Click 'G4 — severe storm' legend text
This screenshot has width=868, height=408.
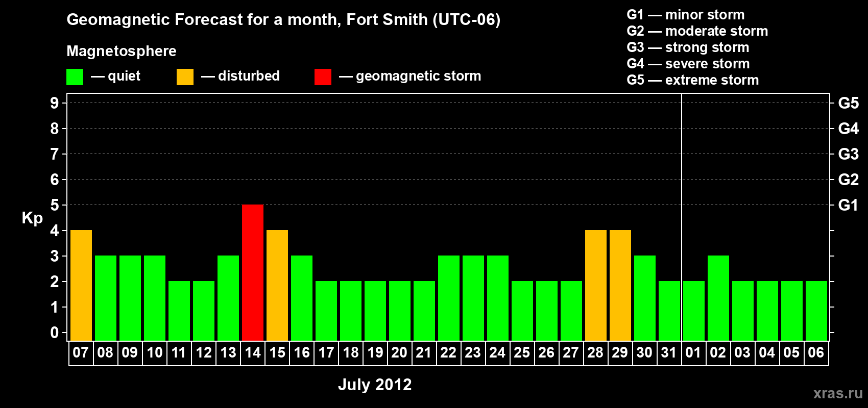[688, 64]
